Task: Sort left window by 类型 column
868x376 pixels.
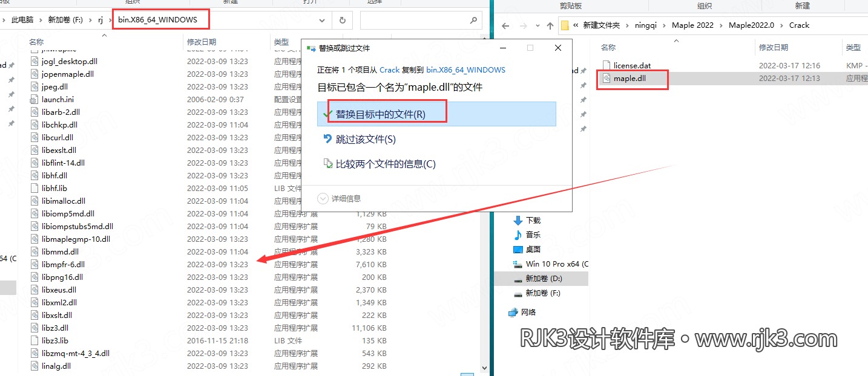Action: (x=281, y=42)
